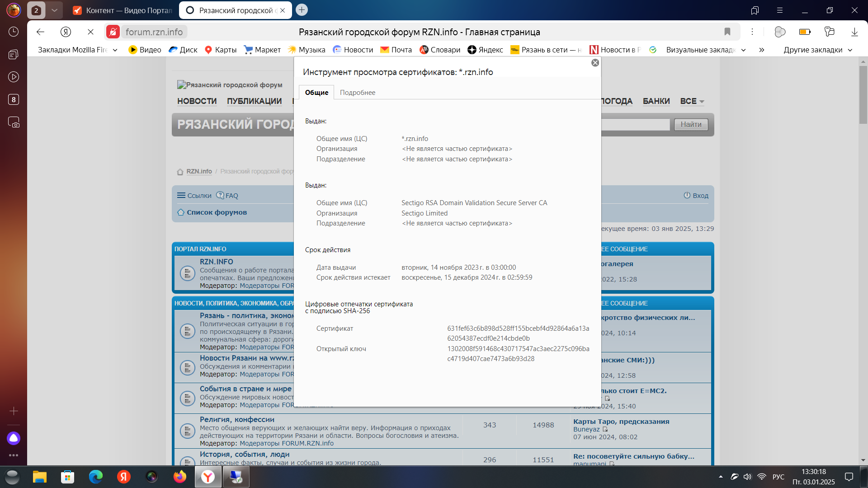Expand Закладки Mozilla Firefox folder arrow
Image resolution: width=868 pixels, height=488 pixels.
[x=115, y=50]
